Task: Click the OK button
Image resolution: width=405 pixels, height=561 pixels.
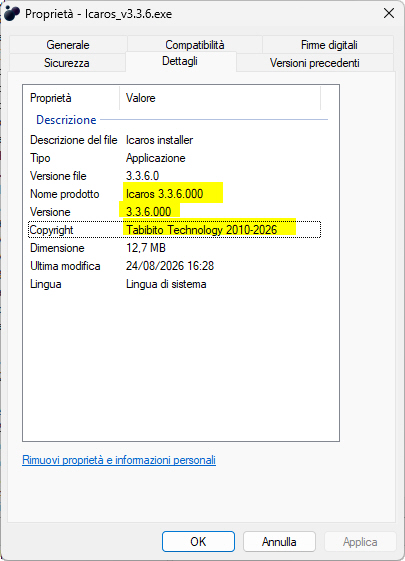Action: click(x=198, y=541)
